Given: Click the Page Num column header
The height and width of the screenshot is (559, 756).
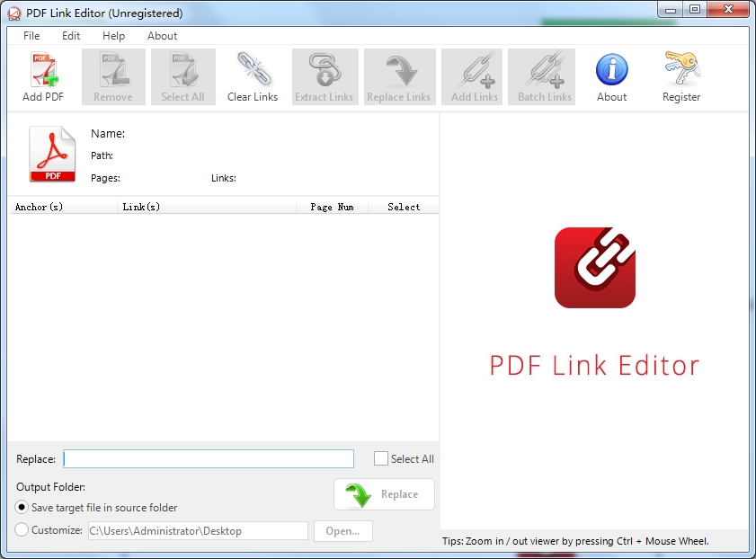Looking at the screenshot, I should (x=333, y=207).
